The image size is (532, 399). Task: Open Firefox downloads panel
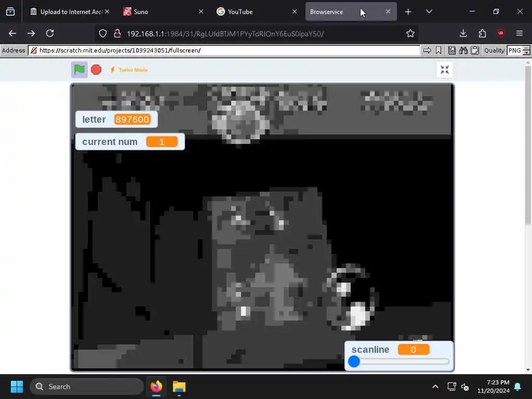463,33
